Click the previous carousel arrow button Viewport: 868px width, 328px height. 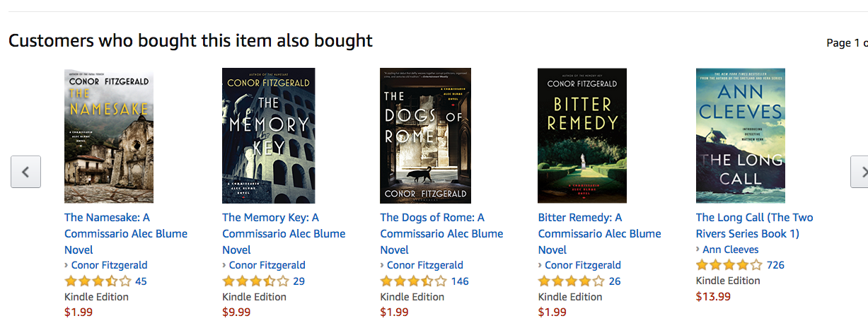tap(25, 172)
